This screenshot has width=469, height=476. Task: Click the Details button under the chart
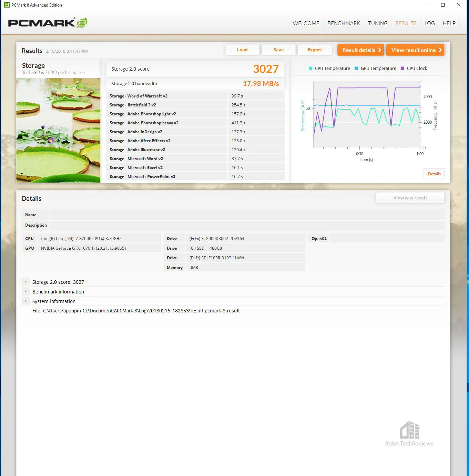click(x=434, y=174)
